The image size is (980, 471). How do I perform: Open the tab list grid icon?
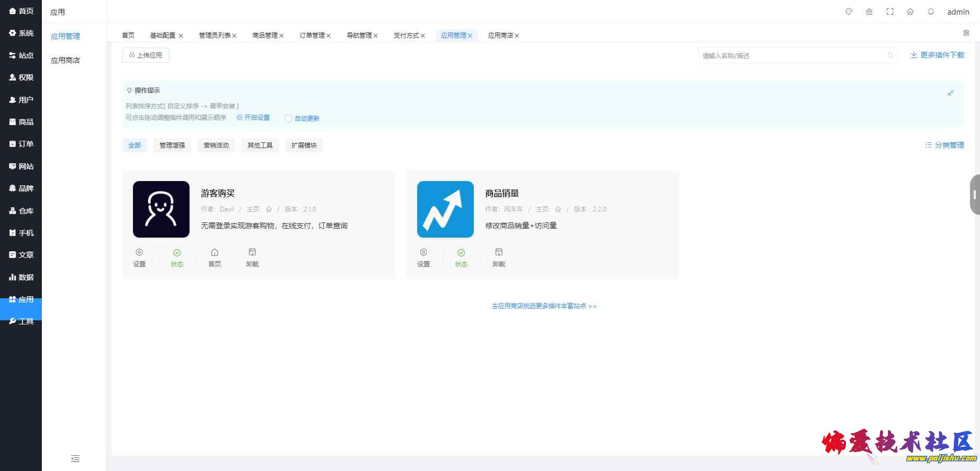pos(966,33)
